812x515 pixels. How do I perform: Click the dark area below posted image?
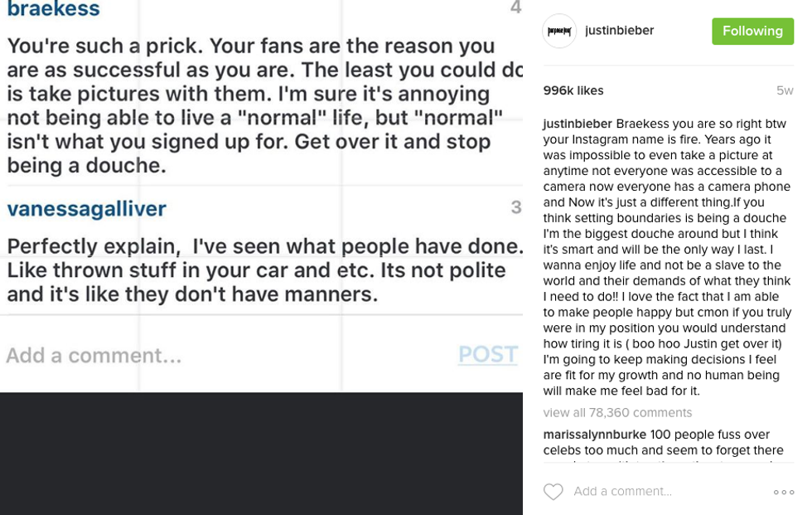(261, 453)
